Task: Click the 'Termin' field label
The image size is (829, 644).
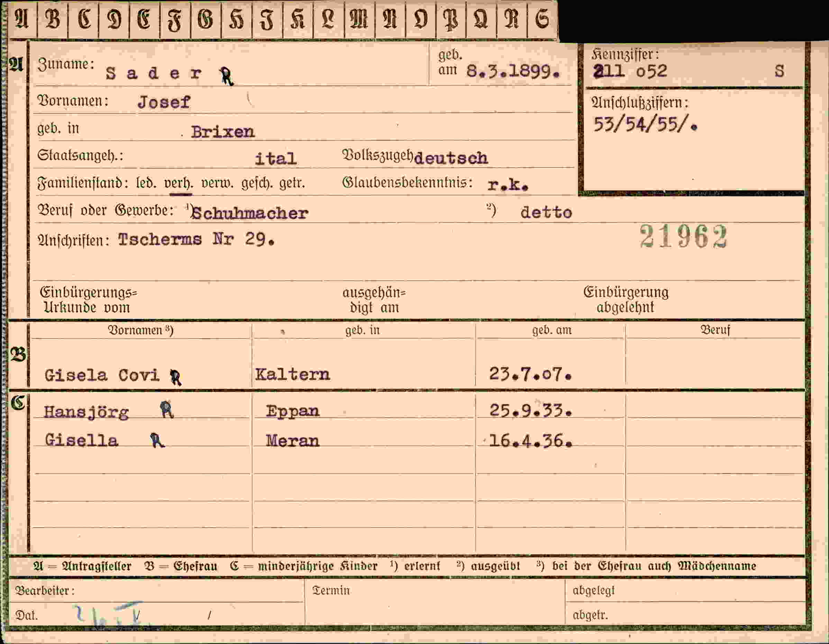Action: 331,590
